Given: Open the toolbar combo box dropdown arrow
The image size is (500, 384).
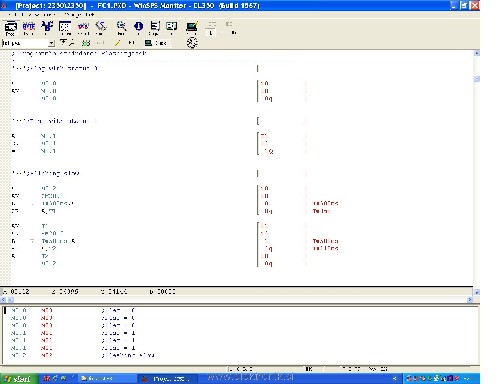Looking at the screenshot, I should [51, 43].
